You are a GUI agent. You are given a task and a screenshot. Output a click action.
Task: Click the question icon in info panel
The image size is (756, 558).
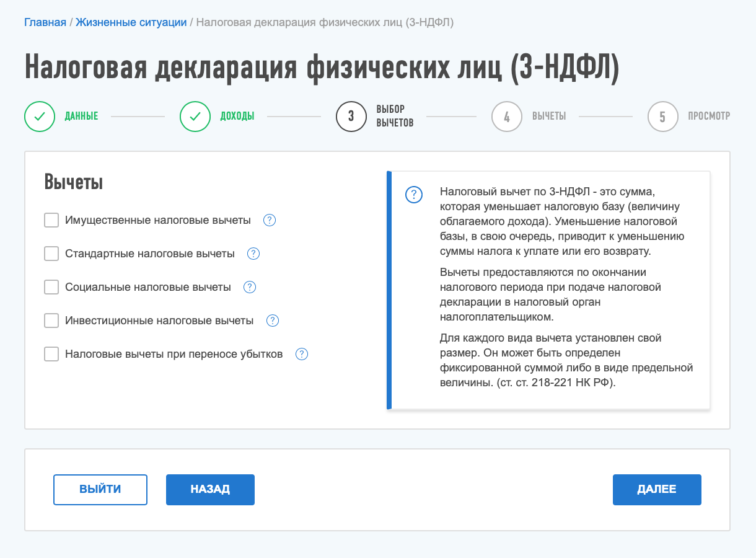pyautogui.click(x=414, y=195)
